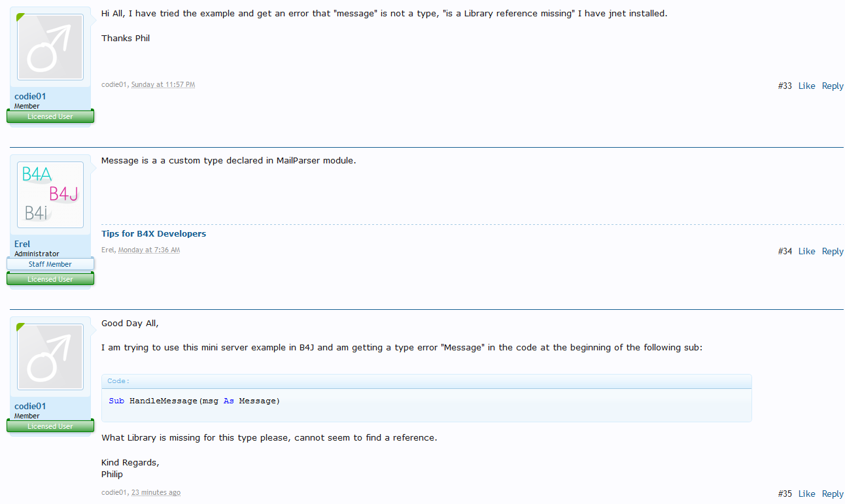Click codie01's avatar in post #33
Viewport: 845px width, 504px height.
coord(50,47)
